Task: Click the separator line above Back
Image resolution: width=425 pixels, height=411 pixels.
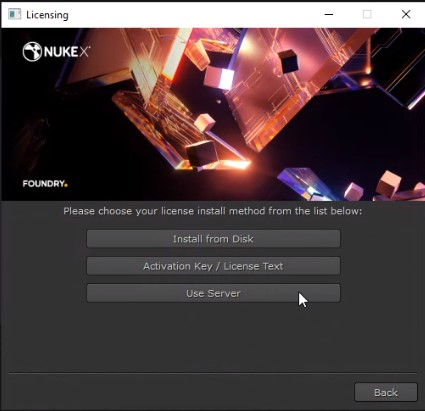Action: (x=213, y=373)
